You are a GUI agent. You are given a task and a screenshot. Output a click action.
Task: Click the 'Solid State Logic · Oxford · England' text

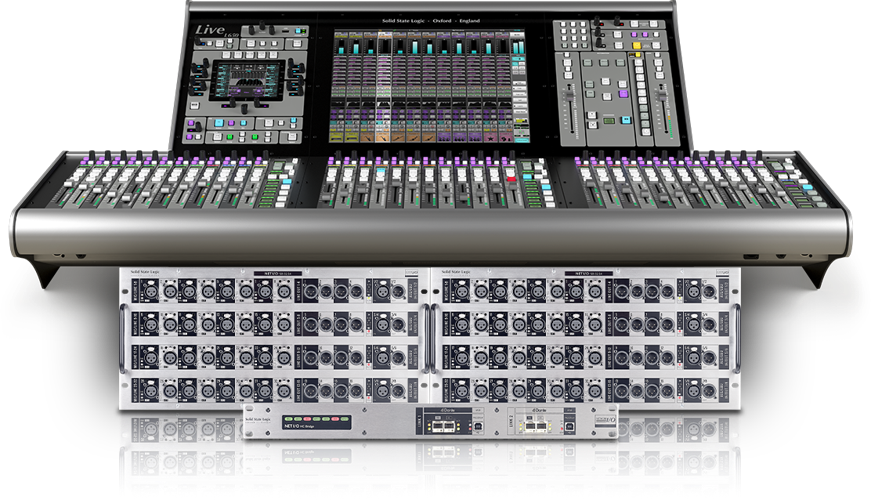[x=431, y=21]
